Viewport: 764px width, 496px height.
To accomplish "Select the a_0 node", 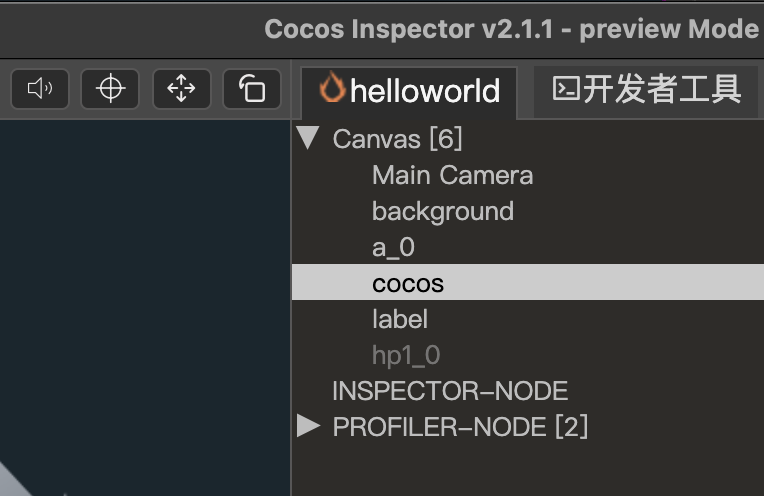I will pyautogui.click(x=393, y=247).
